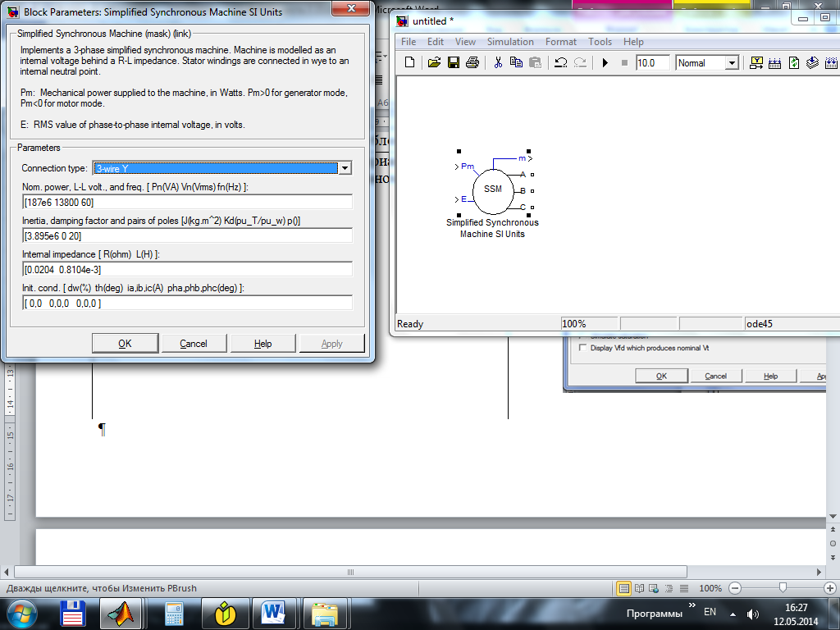
Task: Undo the last action in Simulink
Action: (561, 62)
